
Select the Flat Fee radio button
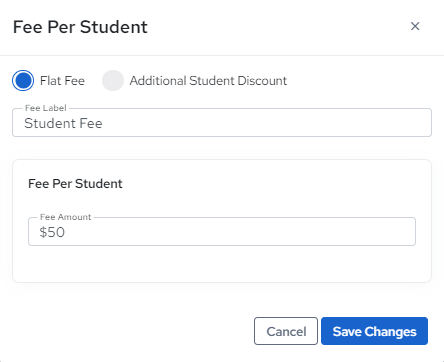tap(23, 80)
